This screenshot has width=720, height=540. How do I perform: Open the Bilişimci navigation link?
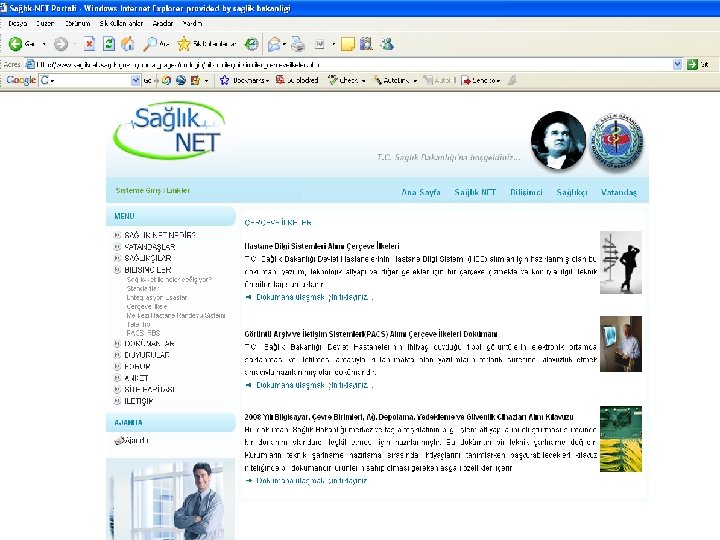click(x=526, y=192)
